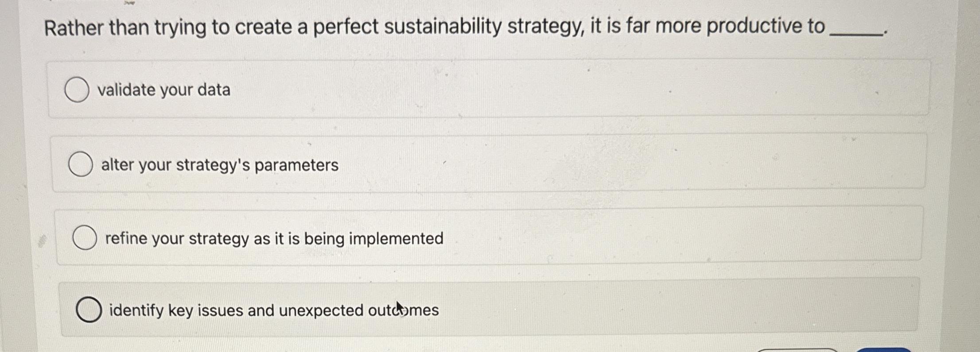Screen dimensions: 980x352
Task: Click the text 'identify key issues and unexpected outcomes'
Action: (x=273, y=310)
